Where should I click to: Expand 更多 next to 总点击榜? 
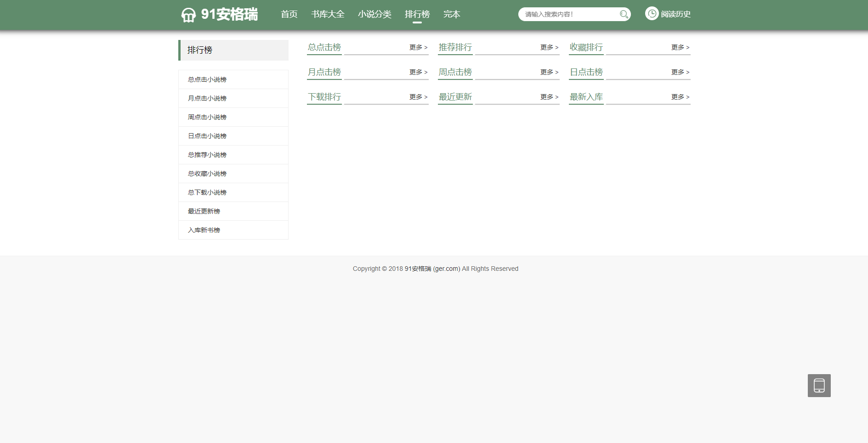418,47
